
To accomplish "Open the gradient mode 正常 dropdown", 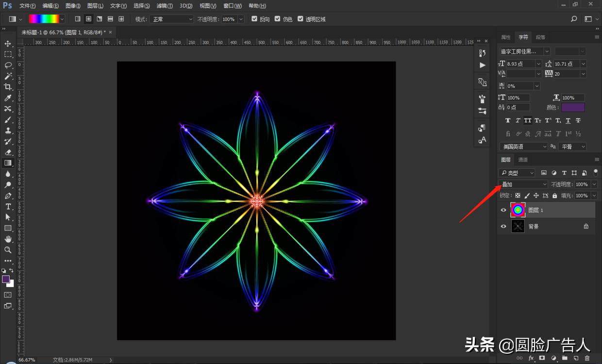I will pyautogui.click(x=171, y=19).
